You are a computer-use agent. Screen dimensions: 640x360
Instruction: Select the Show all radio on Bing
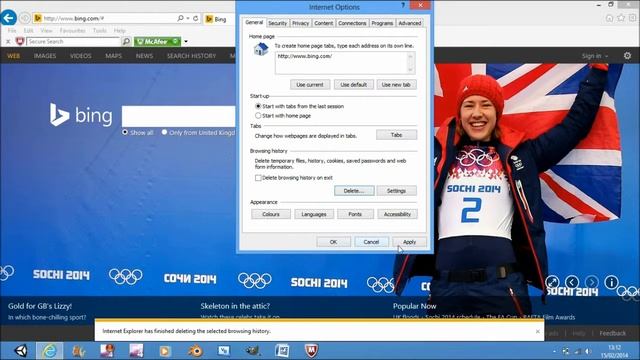pyautogui.click(x=125, y=132)
